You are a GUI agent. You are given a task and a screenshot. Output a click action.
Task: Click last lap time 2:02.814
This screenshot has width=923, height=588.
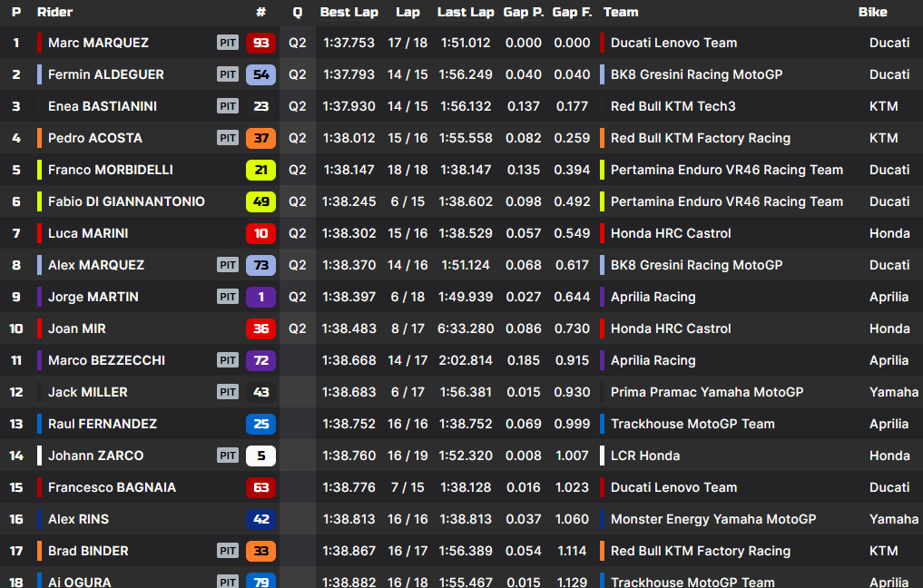[x=466, y=361]
